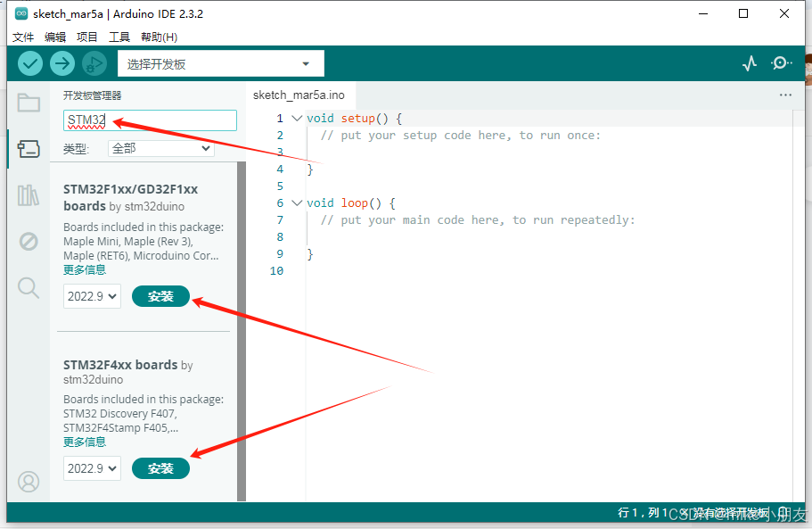Open the user account profile icon
812x529 pixels.
(x=29, y=482)
